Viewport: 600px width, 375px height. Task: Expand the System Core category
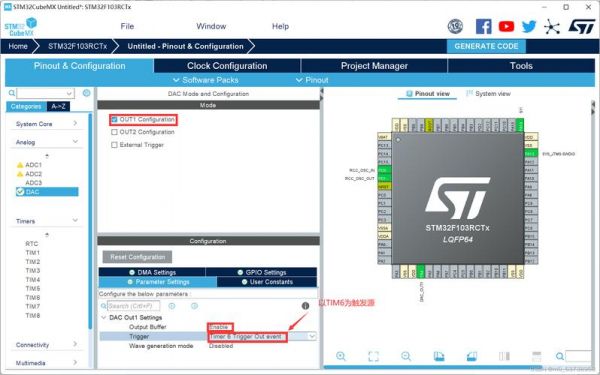(46, 124)
